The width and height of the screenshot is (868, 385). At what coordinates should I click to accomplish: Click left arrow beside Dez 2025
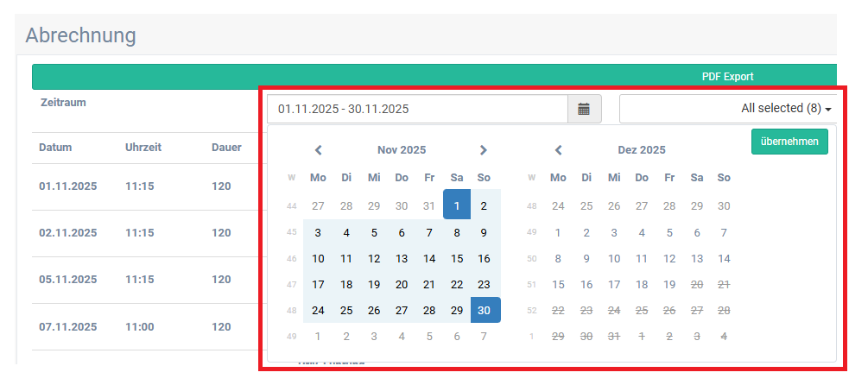coord(559,150)
